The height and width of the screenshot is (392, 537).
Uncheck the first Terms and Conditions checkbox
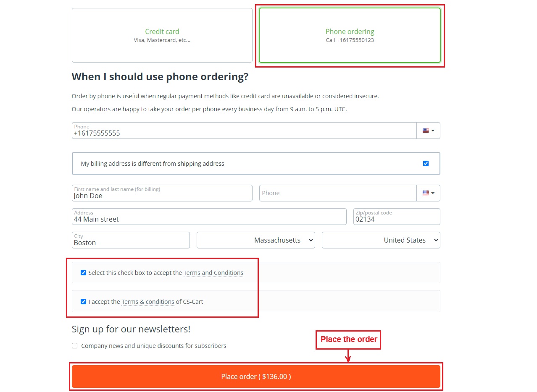pyautogui.click(x=83, y=272)
